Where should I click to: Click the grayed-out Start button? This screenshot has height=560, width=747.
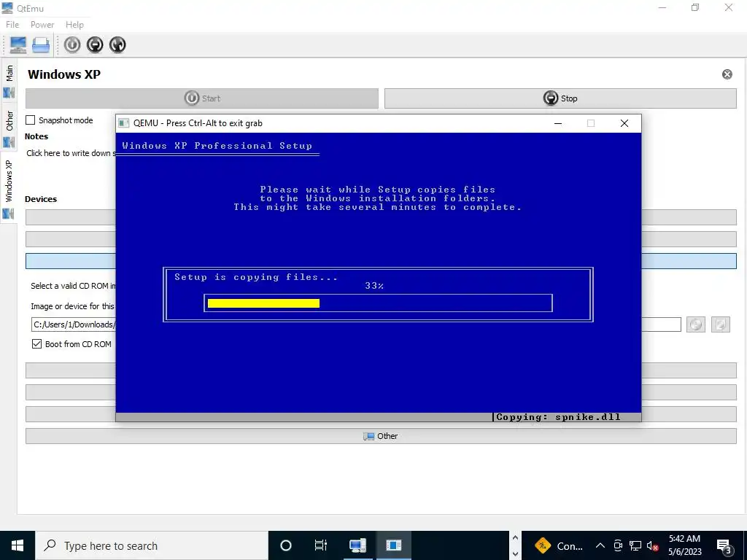202,98
